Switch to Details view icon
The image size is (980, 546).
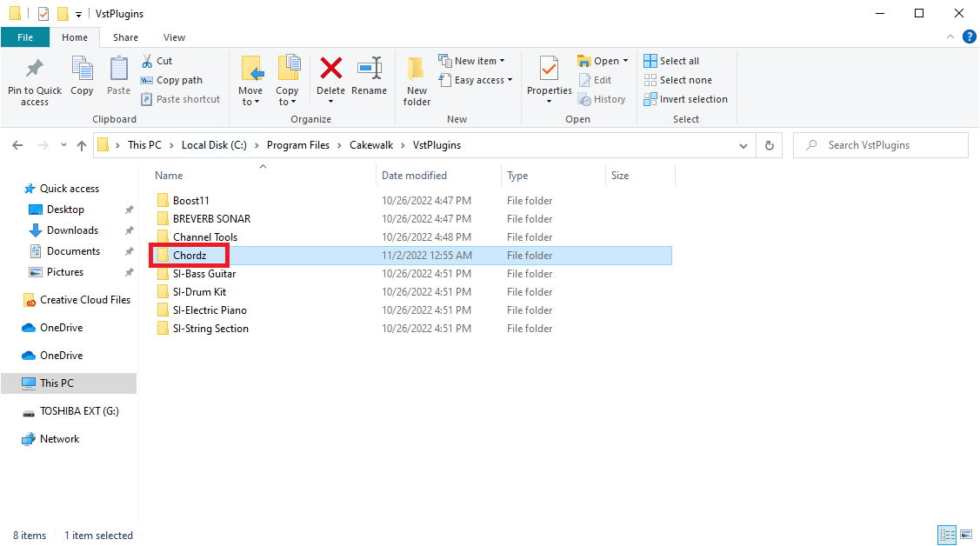pos(948,535)
